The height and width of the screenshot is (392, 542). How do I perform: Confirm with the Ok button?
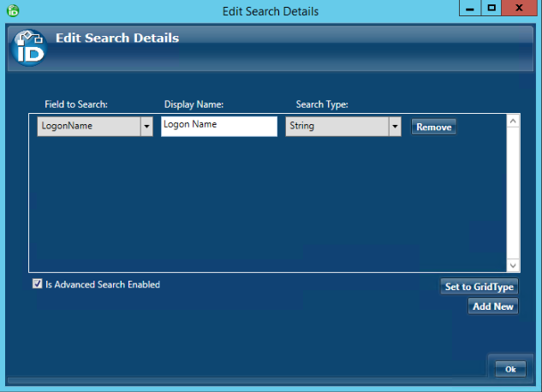tap(509, 369)
